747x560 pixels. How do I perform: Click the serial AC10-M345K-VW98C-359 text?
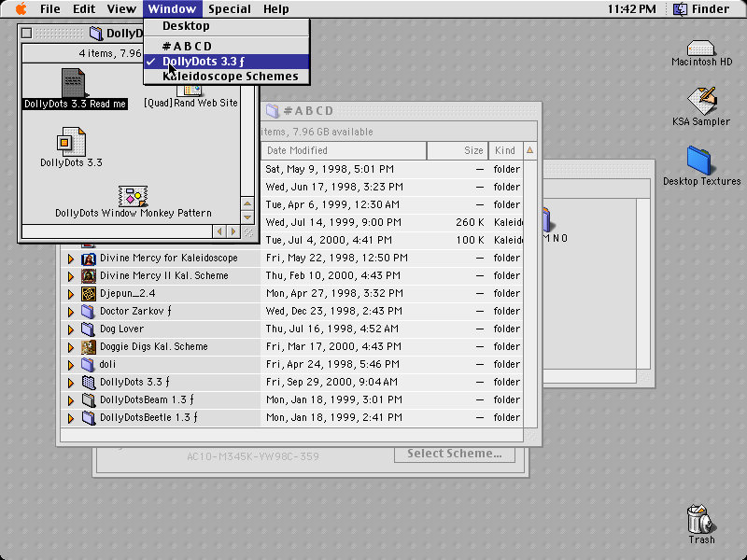coord(253,456)
